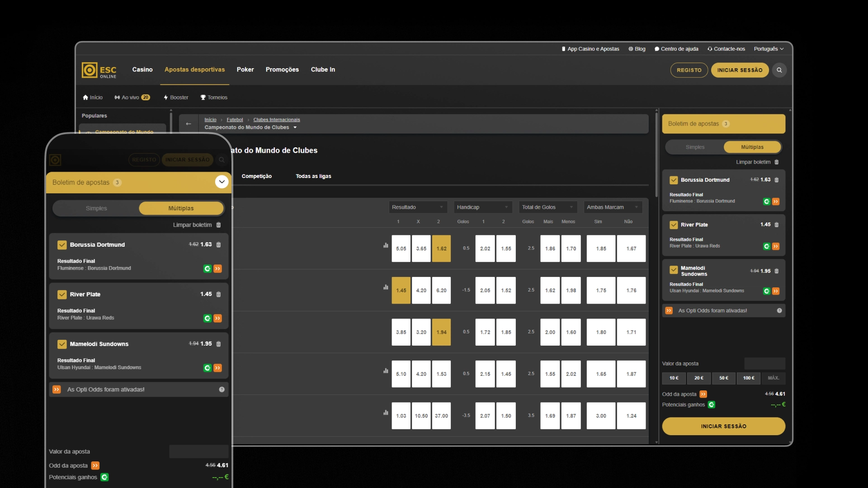Click the main content vertical scrollbar
Viewport: 868px width, 488px height.
pyautogui.click(x=657, y=154)
